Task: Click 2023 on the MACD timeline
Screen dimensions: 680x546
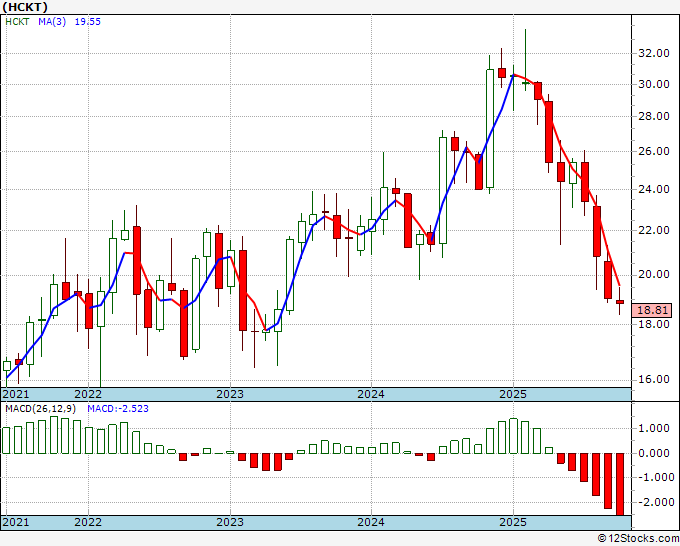Action: [x=230, y=522]
